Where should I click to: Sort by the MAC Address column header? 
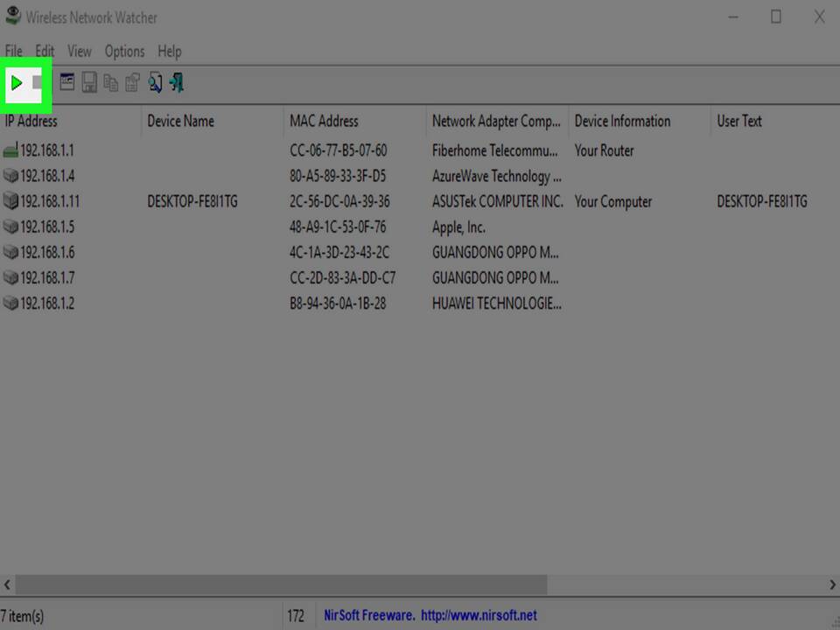coord(355,121)
